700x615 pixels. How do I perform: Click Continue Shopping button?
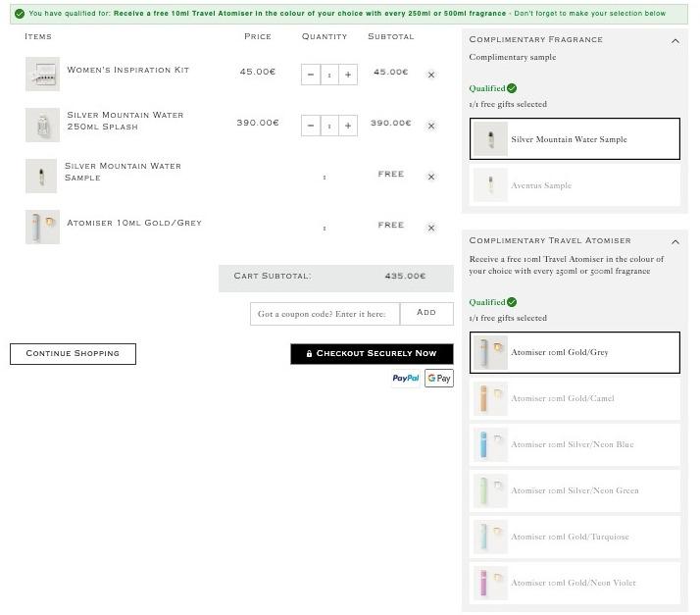(x=73, y=354)
